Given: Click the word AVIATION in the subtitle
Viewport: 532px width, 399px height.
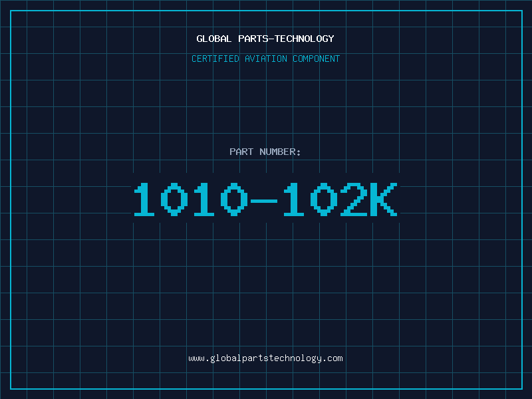Looking at the screenshot, I should click(x=266, y=59).
